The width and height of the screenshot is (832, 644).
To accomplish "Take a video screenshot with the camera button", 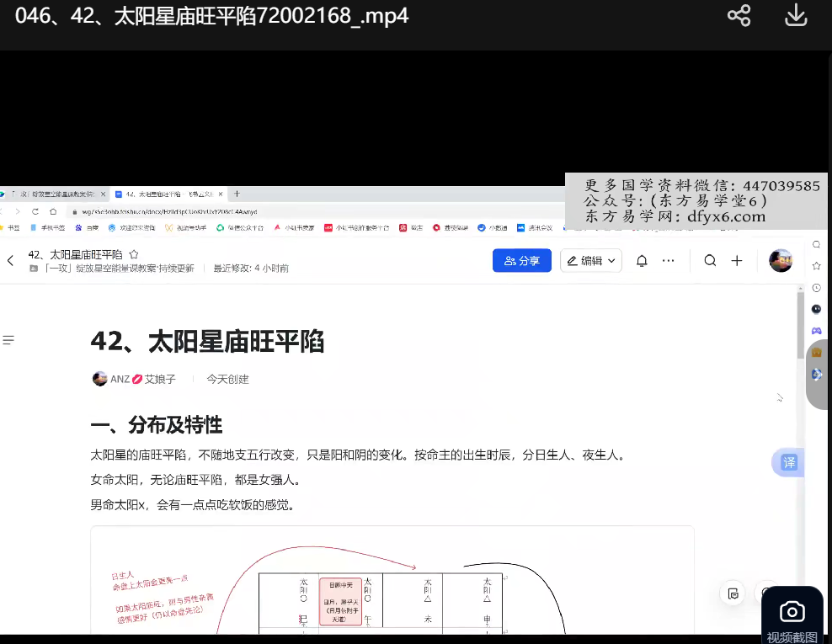I will 792,612.
